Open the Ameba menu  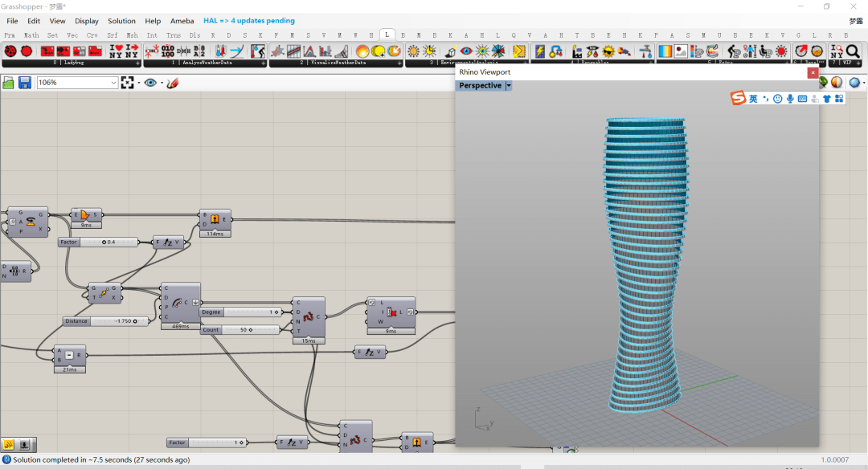coord(182,21)
